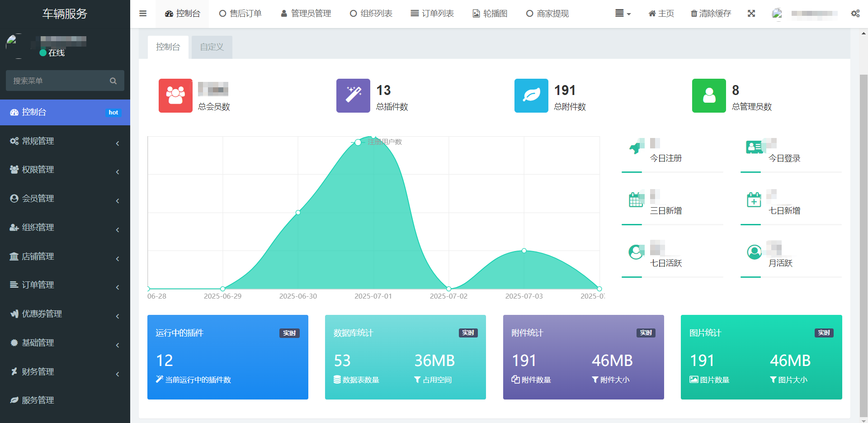The image size is (868, 423).
Task: Open the 管理员管理 top tab
Action: click(306, 14)
